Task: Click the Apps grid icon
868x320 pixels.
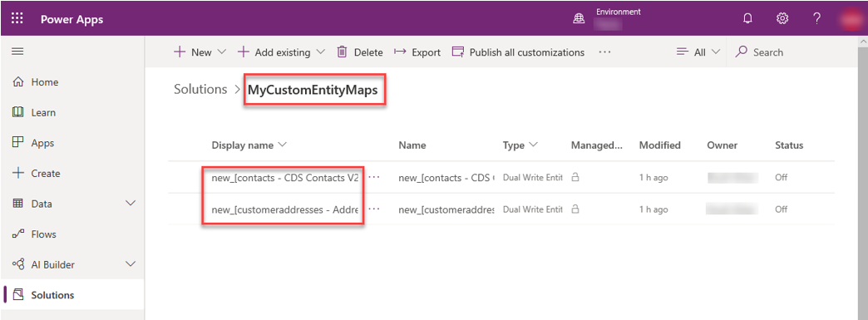Action: click(x=17, y=143)
